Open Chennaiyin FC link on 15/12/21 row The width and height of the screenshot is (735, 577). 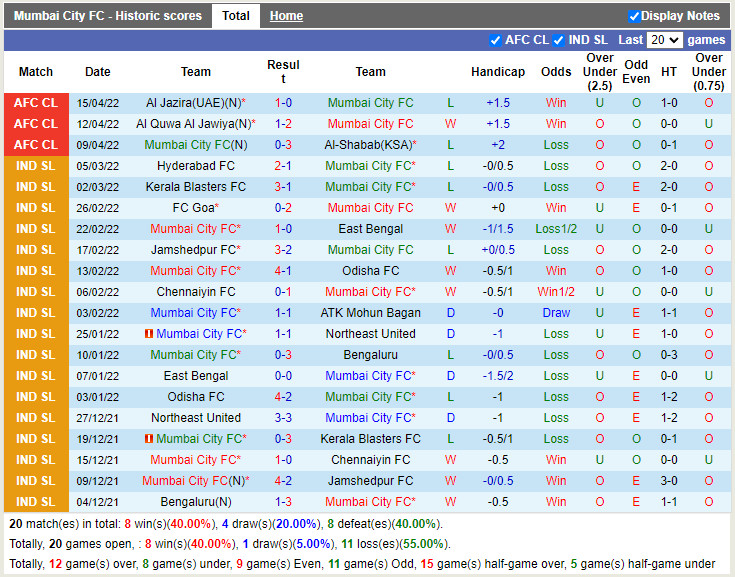coord(370,460)
